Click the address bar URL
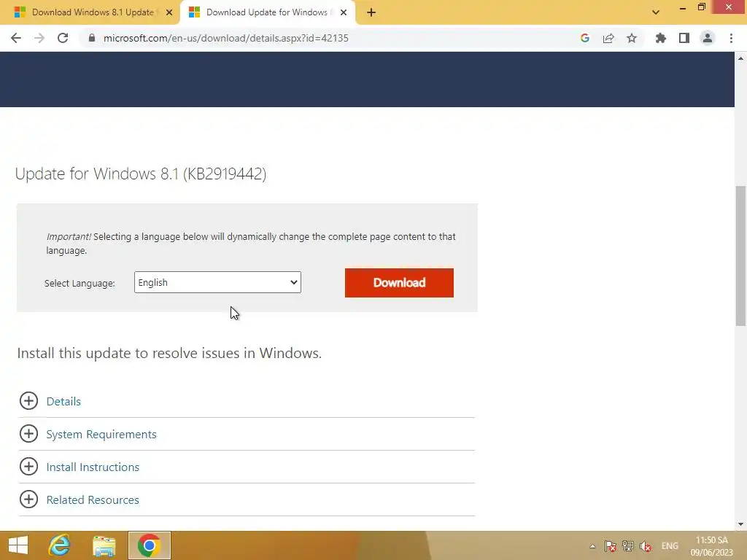The image size is (747, 560). (x=226, y=38)
